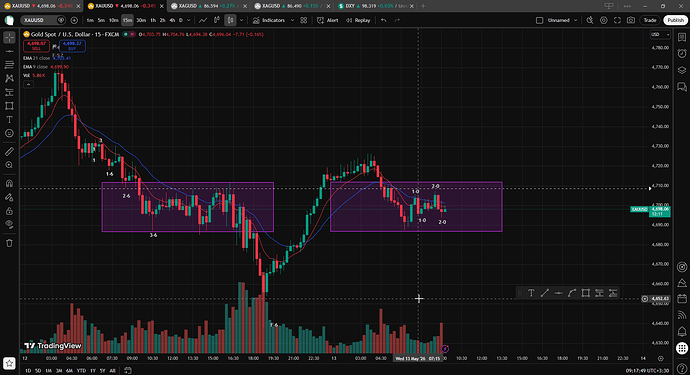Select the rectangle shapes tool in the sidebar
The image size is (690, 375).
tap(9, 106)
